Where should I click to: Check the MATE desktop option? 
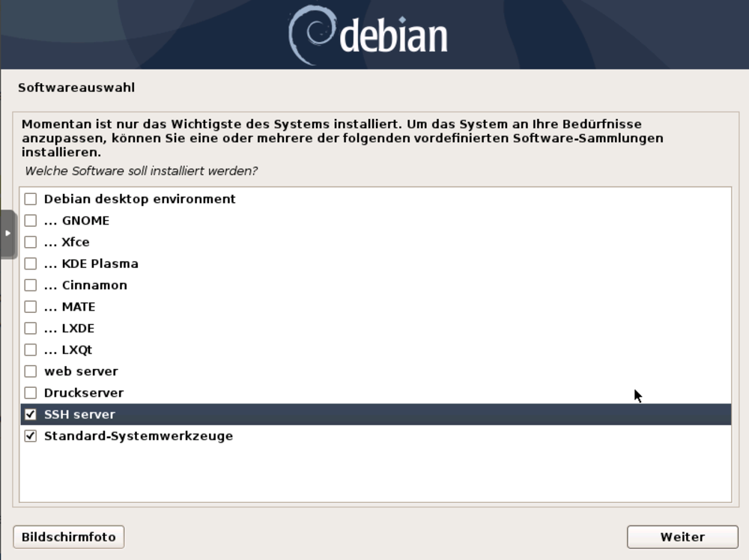point(31,306)
